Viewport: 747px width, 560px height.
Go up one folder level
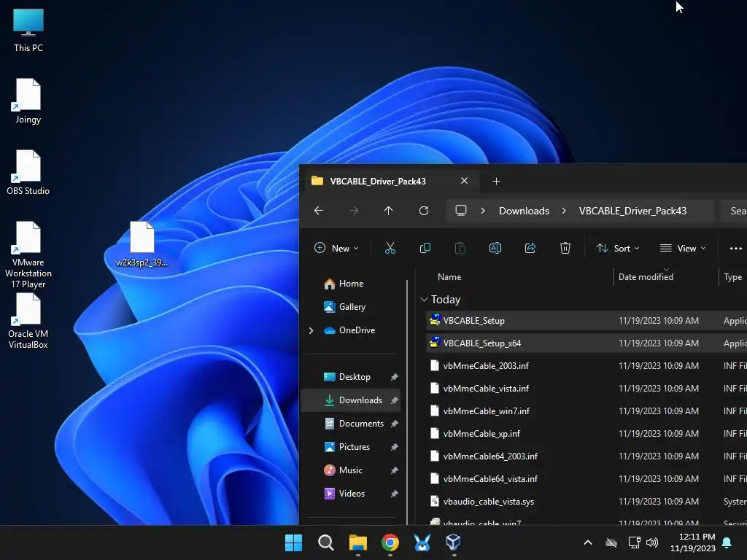click(389, 211)
